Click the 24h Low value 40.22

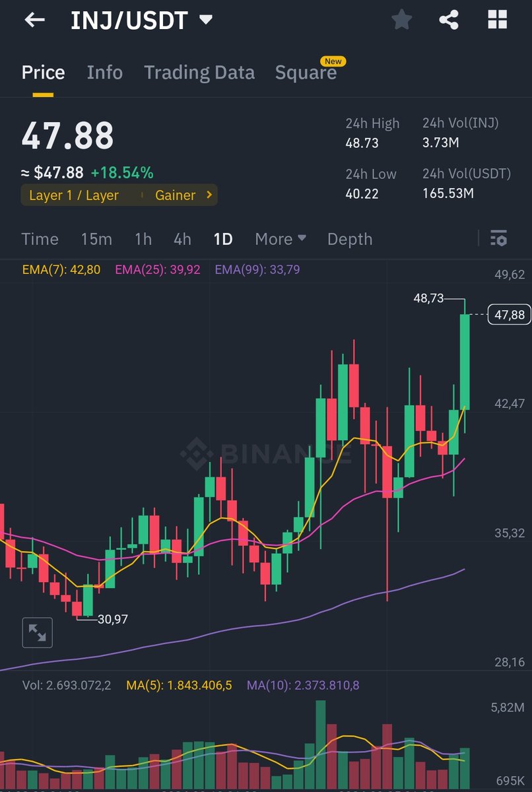(362, 193)
